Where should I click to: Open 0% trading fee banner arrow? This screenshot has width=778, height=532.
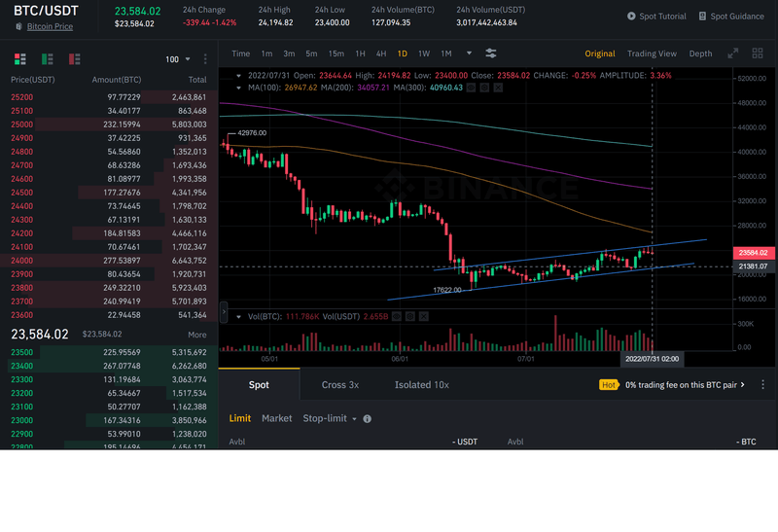(742, 384)
